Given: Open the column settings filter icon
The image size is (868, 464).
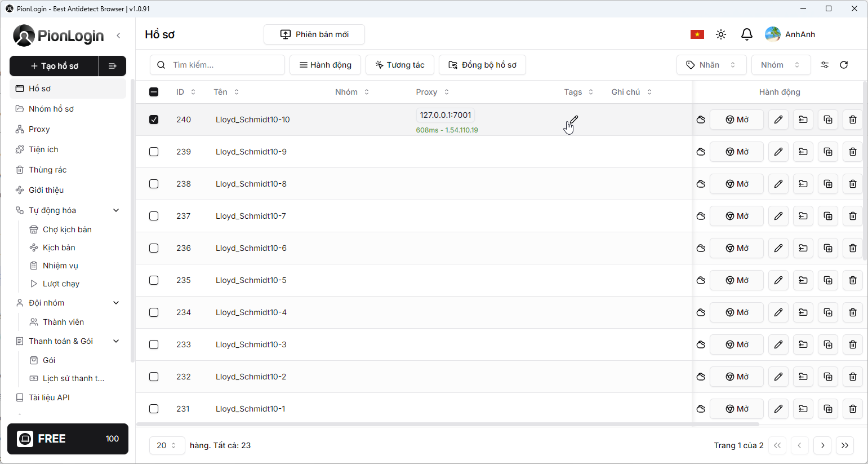Looking at the screenshot, I should 824,65.
